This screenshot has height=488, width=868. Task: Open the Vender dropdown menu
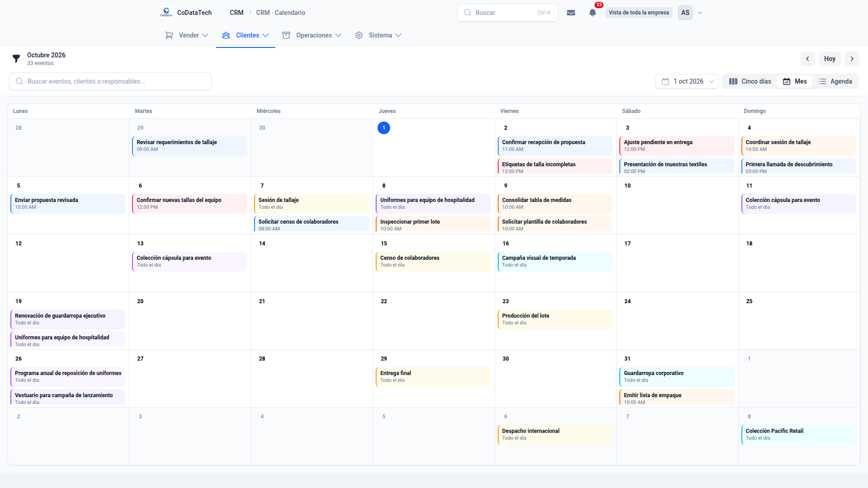187,35
